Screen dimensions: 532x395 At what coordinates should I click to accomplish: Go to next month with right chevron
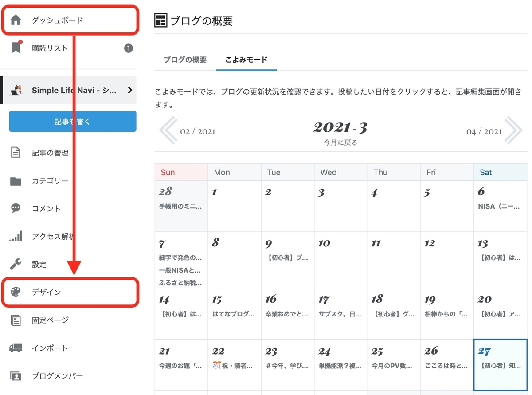point(513,131)
